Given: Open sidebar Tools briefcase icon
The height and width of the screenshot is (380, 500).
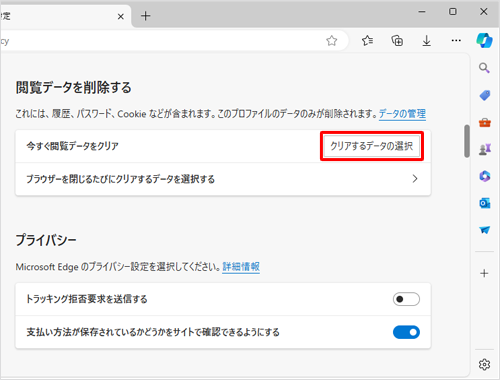Looking at the screenshot, I should pyautogui.click(x=485, y=123).
